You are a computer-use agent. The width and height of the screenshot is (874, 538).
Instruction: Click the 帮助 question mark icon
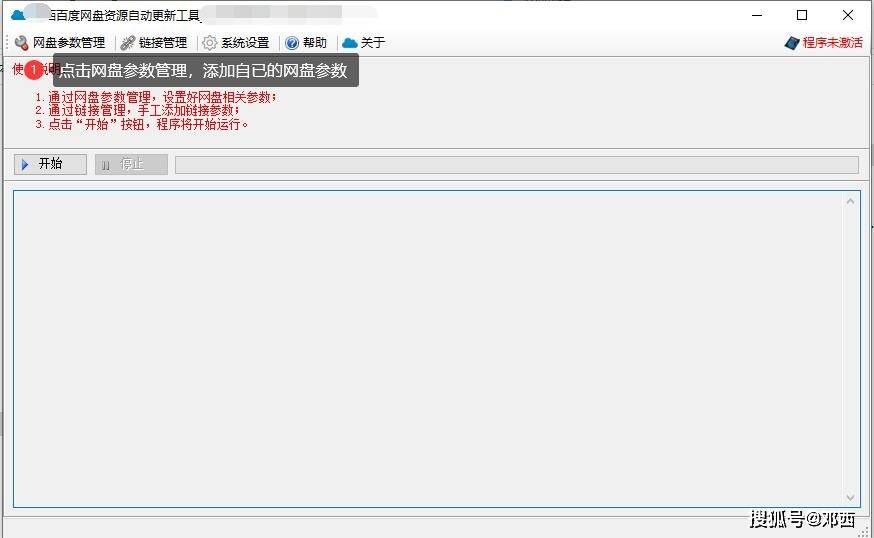coord(292,43)
